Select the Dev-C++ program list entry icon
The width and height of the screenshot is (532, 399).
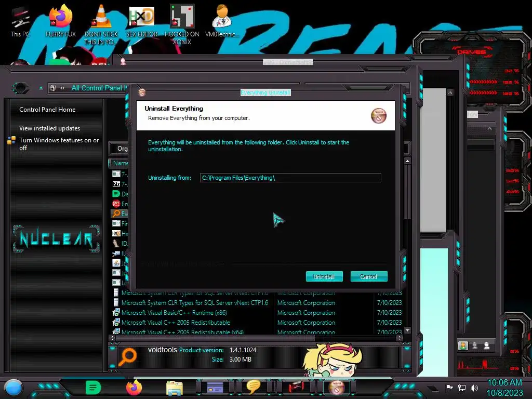coord(116,204)
